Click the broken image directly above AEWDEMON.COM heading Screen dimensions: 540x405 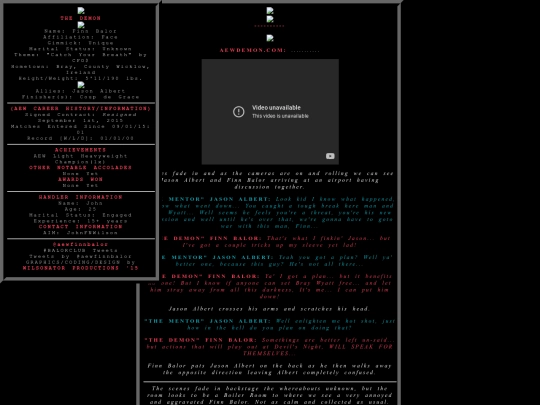point(270,38)
